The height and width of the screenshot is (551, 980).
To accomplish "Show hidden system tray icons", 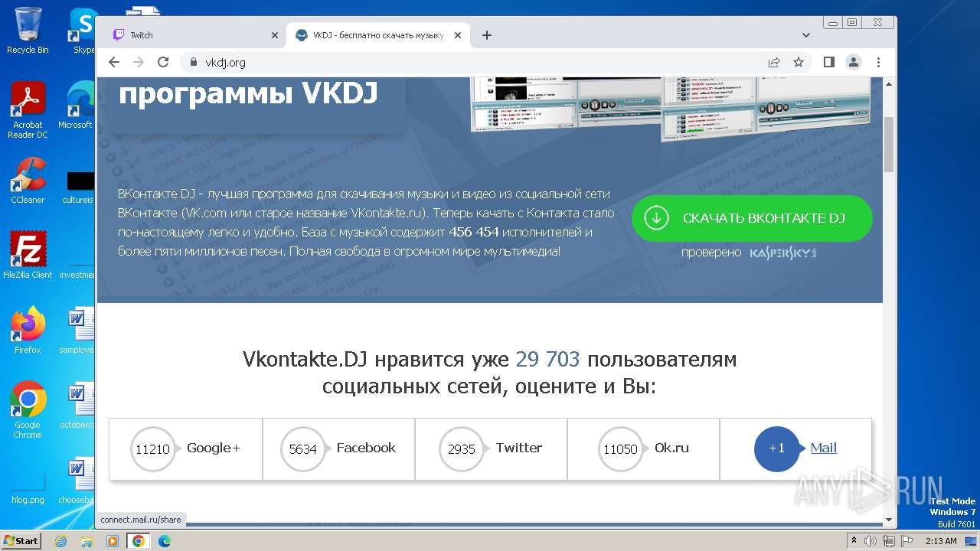I will (854, 541).
